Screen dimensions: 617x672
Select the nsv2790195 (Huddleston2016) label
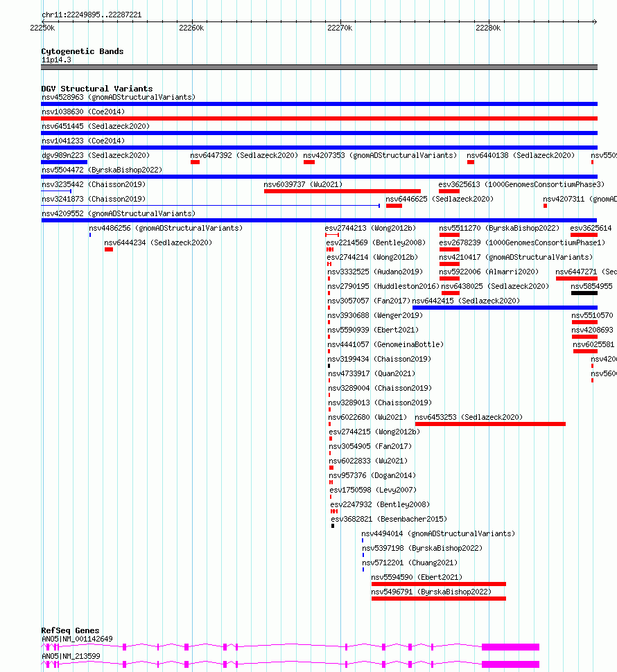click(x=383, y=287)
